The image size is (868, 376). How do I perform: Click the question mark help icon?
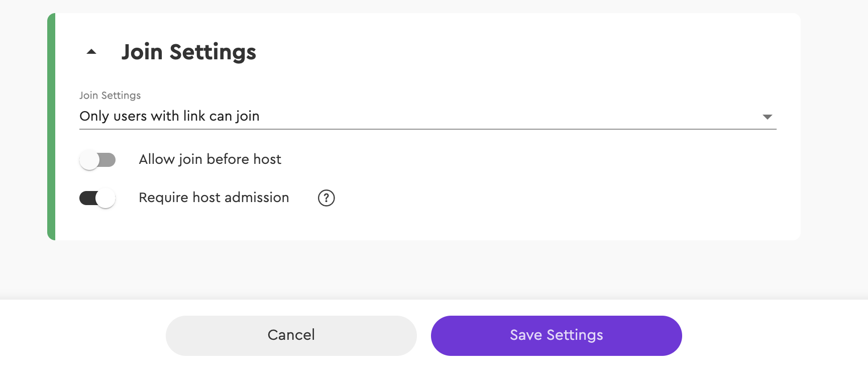327,198
